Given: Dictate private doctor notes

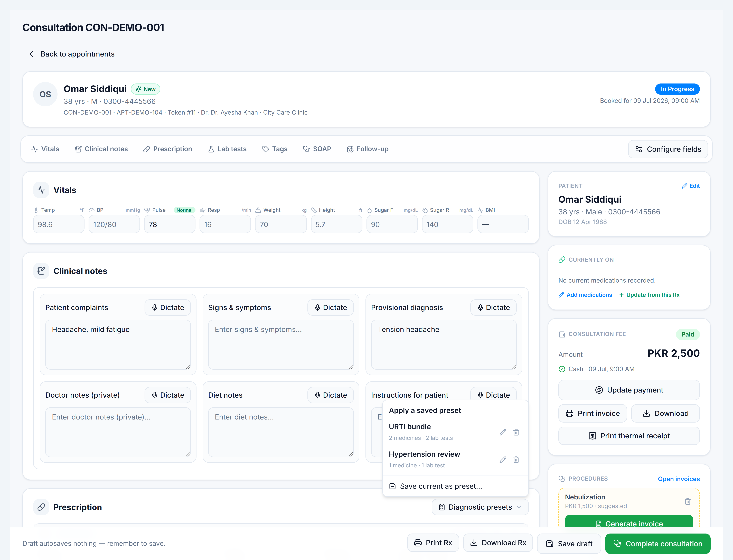Looking at the screenshot, I should coord(168,395).
